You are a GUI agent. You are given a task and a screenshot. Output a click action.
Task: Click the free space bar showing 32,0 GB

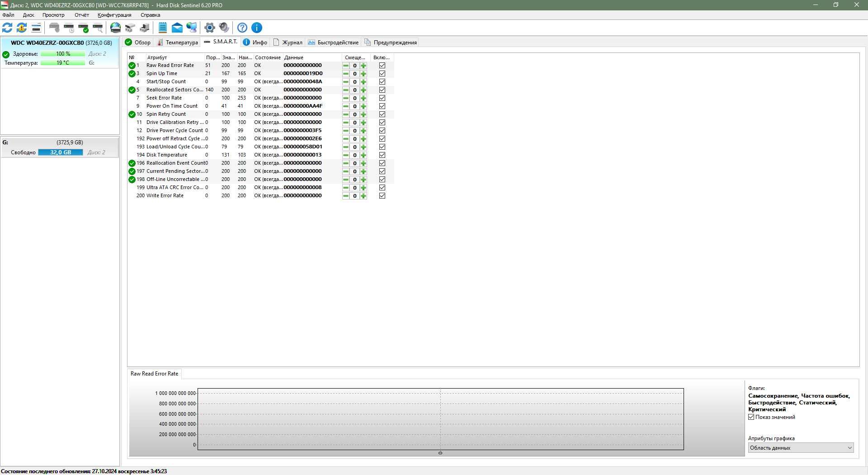[61, 152]
